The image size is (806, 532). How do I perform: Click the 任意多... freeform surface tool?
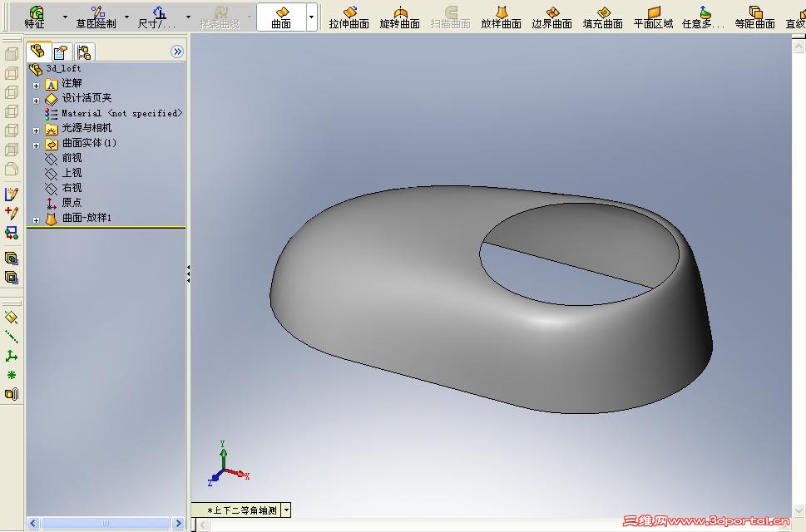703,17
